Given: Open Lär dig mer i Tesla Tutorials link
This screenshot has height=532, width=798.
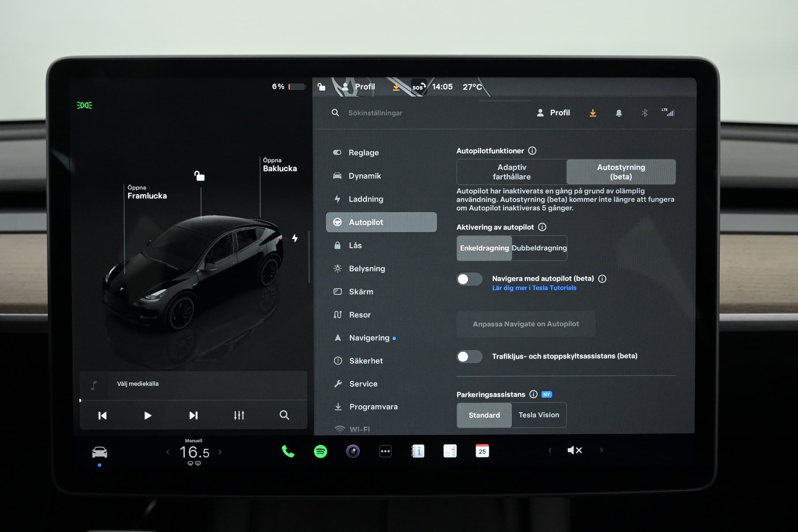Looking at the screenshot, I should pyautogui.click(x=534, y=288).
